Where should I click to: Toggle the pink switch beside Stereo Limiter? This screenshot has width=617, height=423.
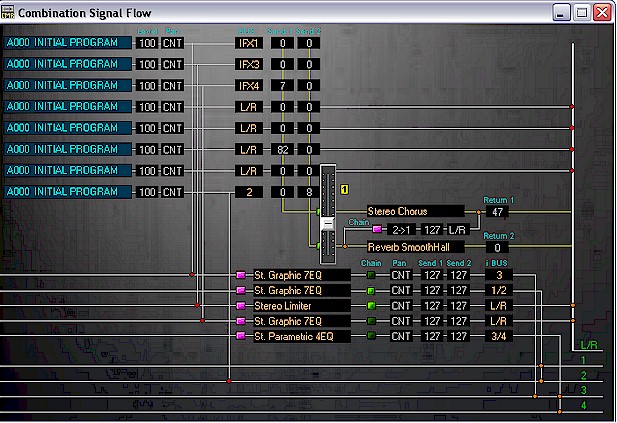[240, 305]
